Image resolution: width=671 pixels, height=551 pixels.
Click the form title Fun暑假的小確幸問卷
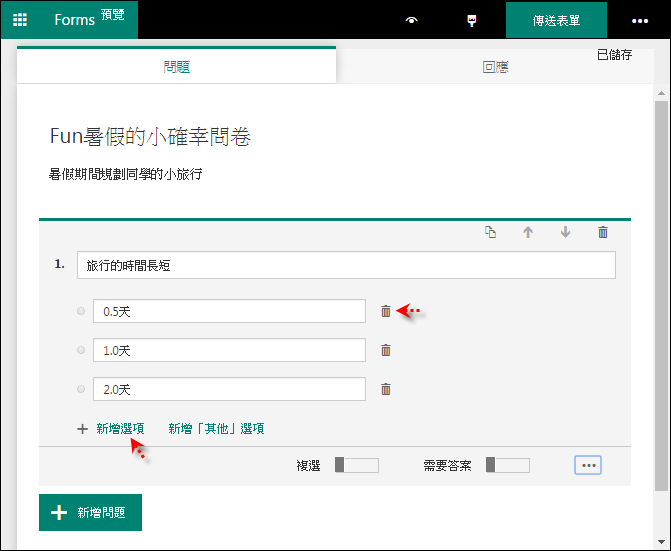point(150,137)
